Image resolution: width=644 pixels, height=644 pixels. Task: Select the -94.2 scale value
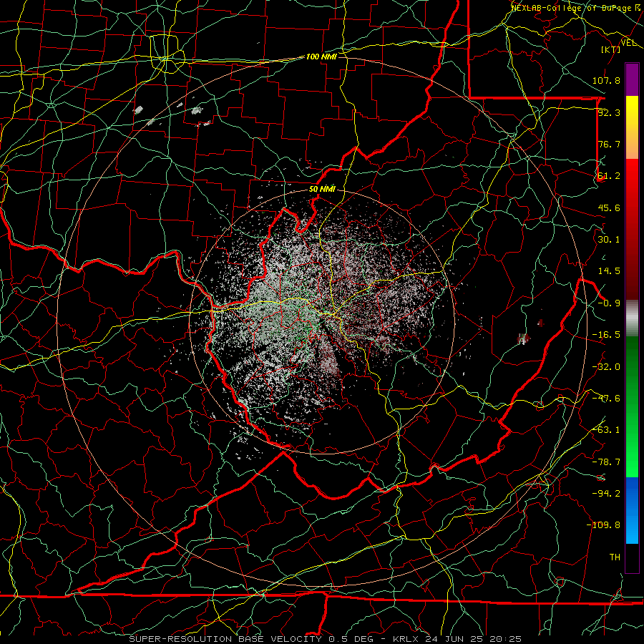click(x=606, y=493)
